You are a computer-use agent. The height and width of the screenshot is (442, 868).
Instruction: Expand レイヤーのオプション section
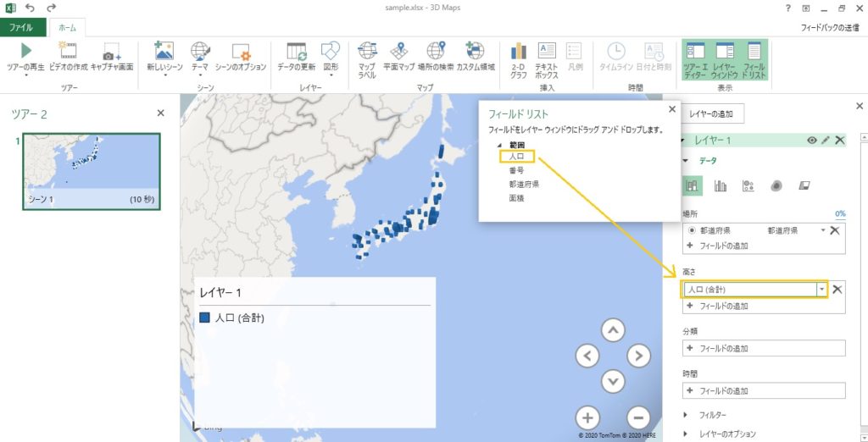(x=687, y=434)
